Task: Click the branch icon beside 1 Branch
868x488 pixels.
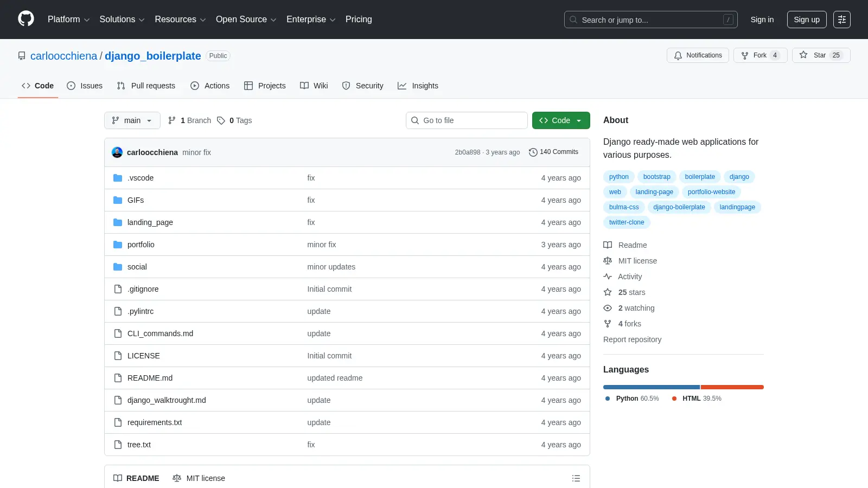Action: 172,120
